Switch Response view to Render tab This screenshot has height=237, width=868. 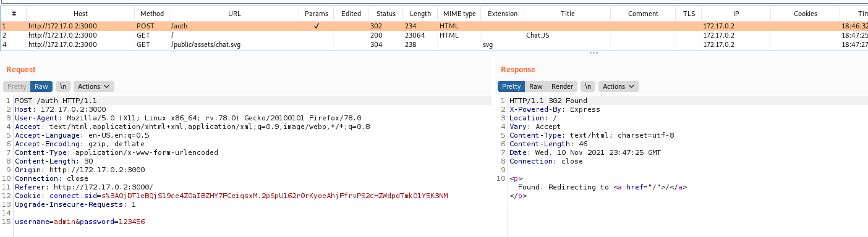pos(563,86)
